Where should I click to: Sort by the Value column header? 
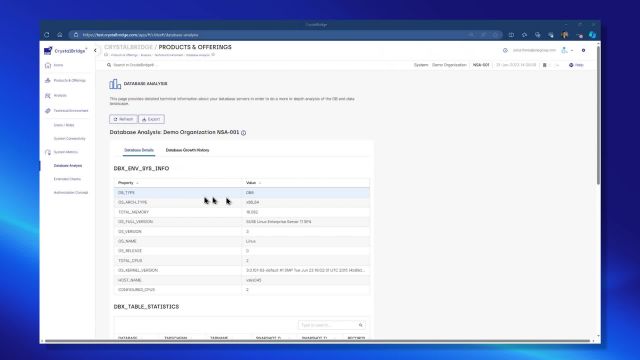tap(251, 183)
